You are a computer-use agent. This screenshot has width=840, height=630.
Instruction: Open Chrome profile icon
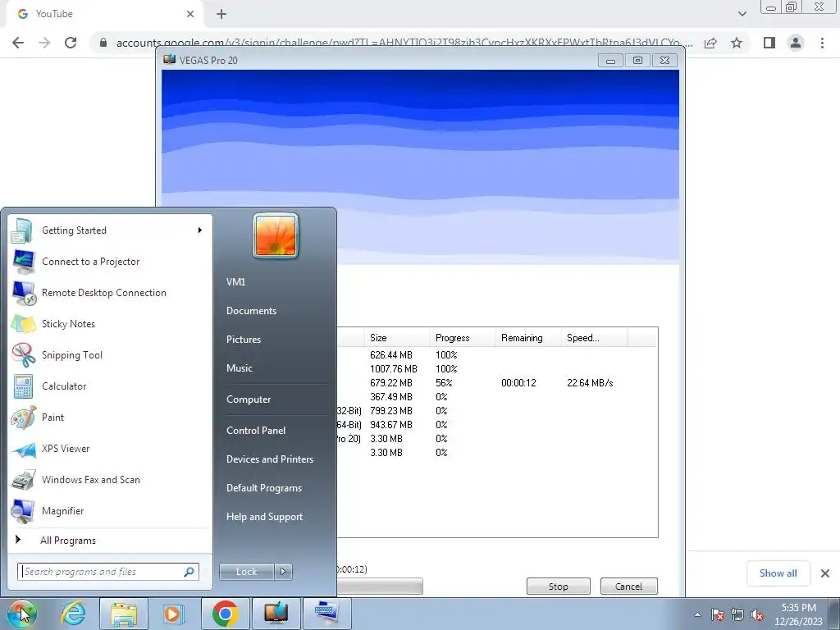click(x=796, y=43)
